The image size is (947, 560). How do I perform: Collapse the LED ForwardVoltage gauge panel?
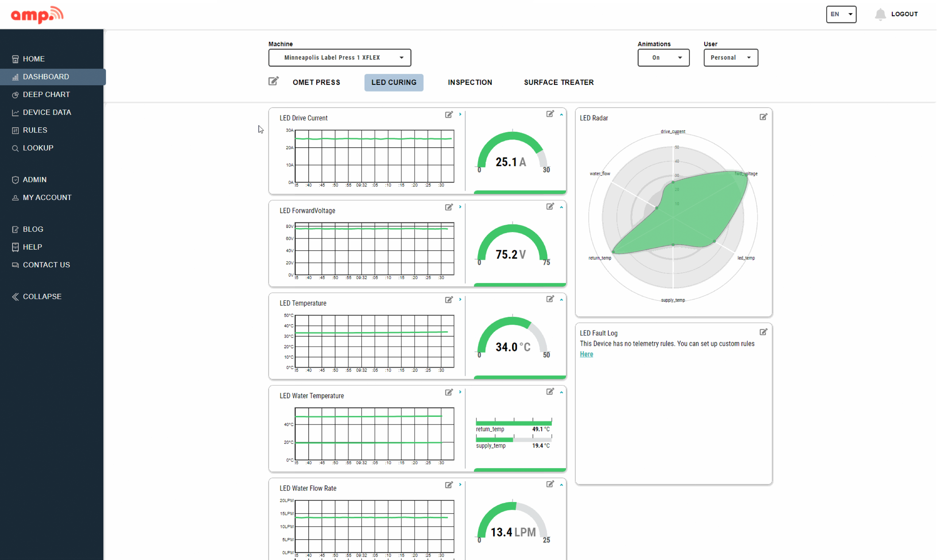[561, 207]
